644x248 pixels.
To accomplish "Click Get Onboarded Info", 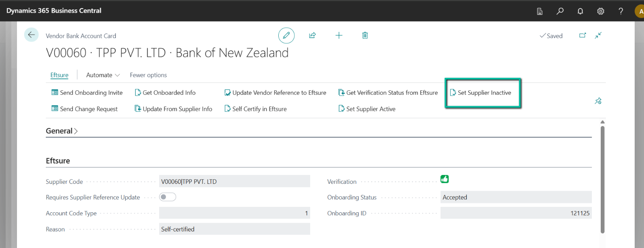I will 165,93.
